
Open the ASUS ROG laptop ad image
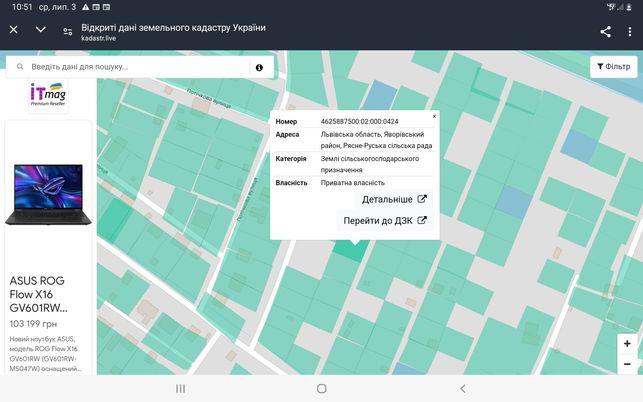[48, 194]
